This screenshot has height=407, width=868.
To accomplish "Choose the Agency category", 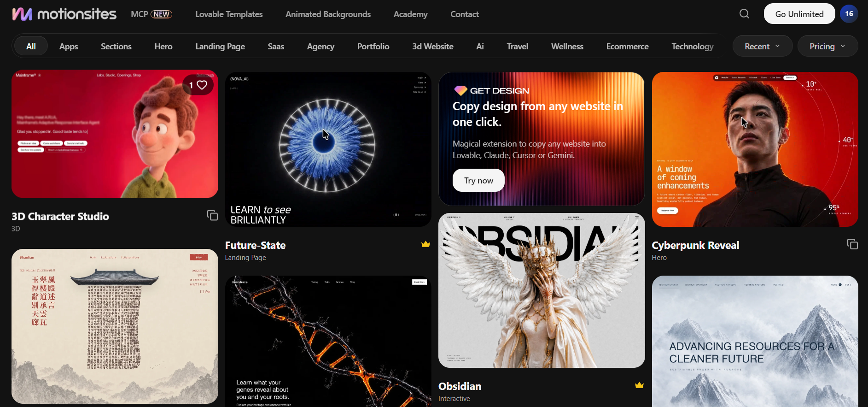I will [320, 46].
